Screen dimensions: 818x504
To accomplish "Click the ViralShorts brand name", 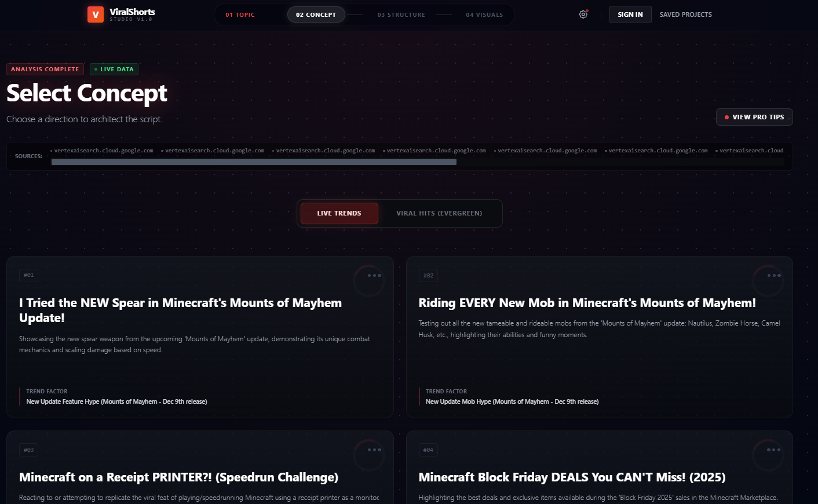I will coord(133,12).
